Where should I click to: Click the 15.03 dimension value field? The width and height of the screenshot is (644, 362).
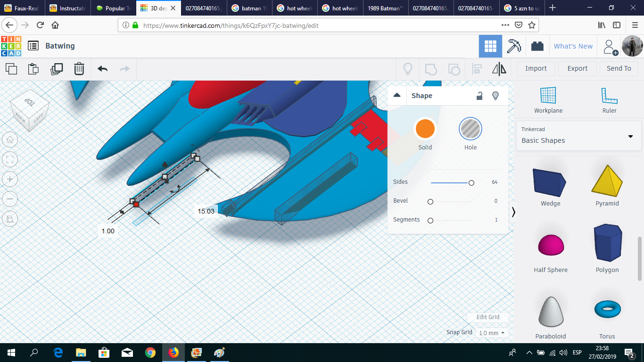(206, 211)
